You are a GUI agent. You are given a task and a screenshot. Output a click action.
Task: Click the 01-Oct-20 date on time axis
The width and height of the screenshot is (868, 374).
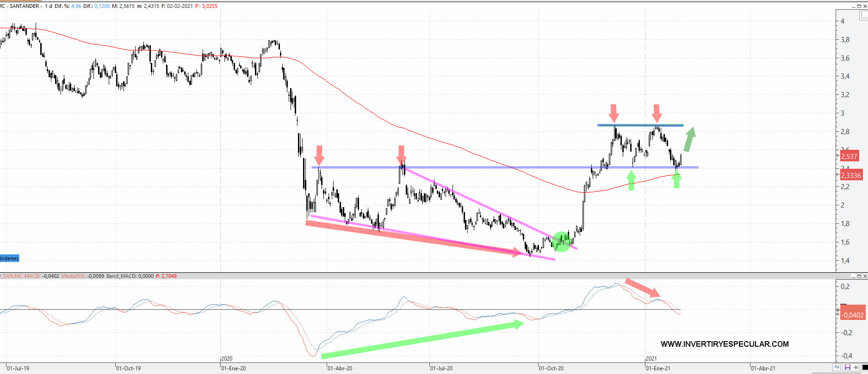(551, 368)
